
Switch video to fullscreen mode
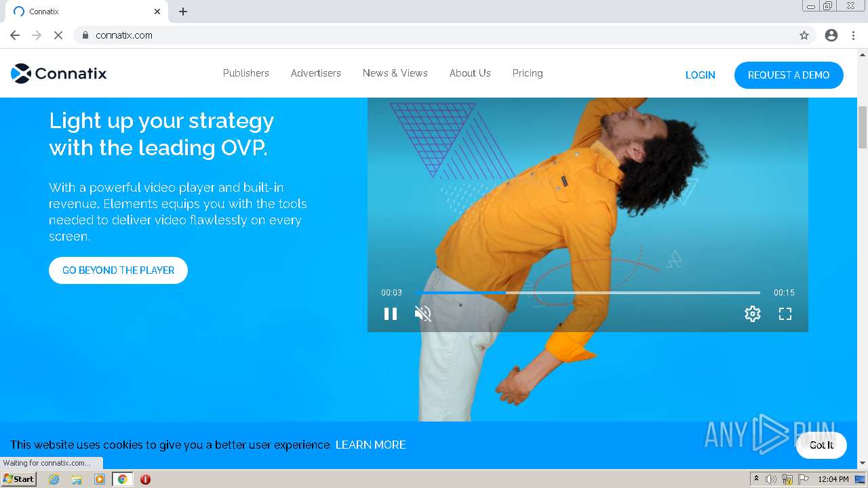coord(785,314)
